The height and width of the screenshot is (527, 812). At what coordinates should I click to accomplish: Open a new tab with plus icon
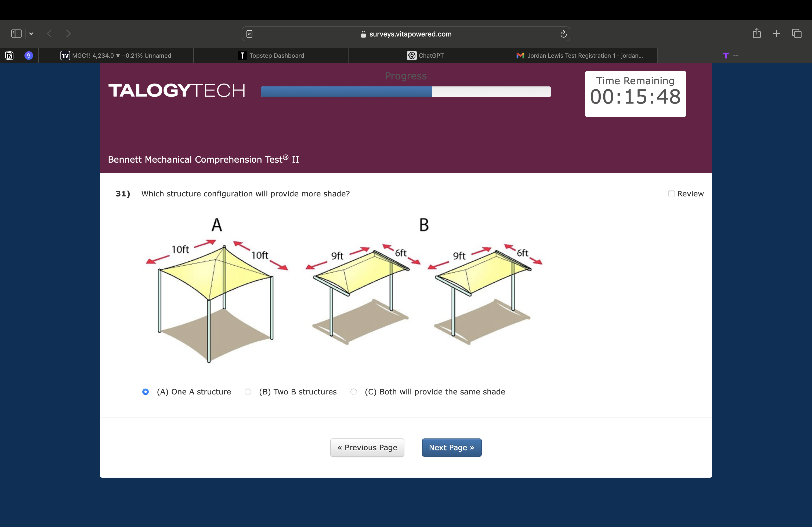(x=776, y=33)
